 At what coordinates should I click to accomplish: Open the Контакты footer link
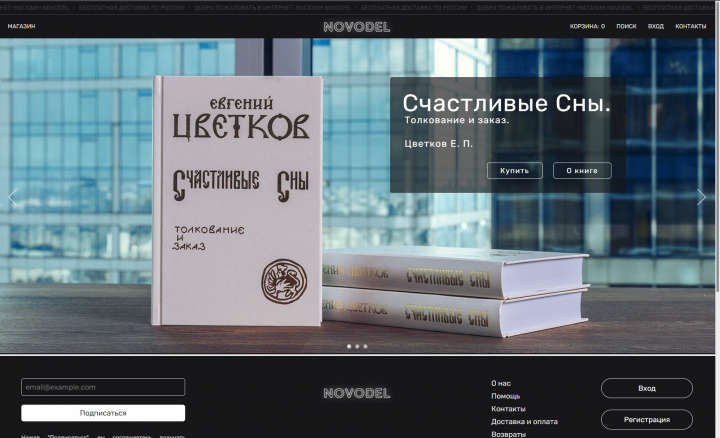point(508,409)
